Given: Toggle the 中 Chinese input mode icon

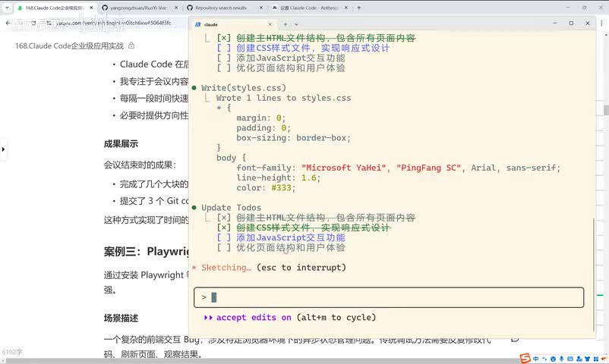Looking at the screenshot, I should [x=536, y=359].
